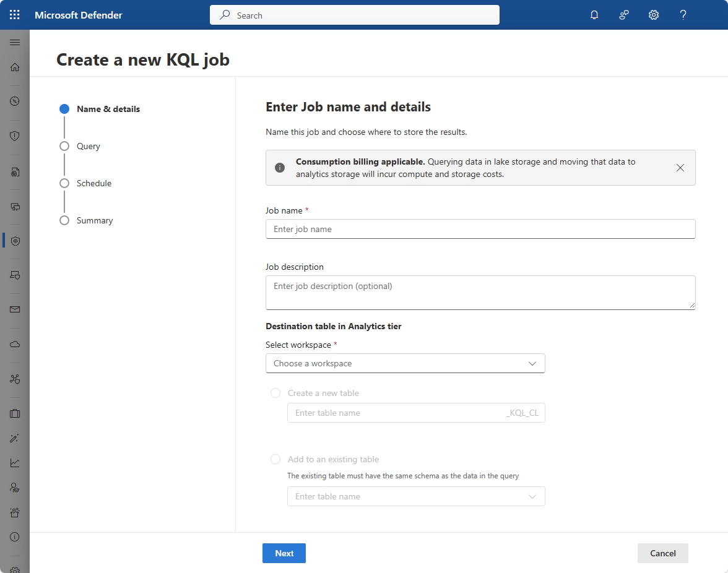The width and height of the screenshot is (728, 573).
Task: Click the line chart reports icon
Action: (15, 463)
